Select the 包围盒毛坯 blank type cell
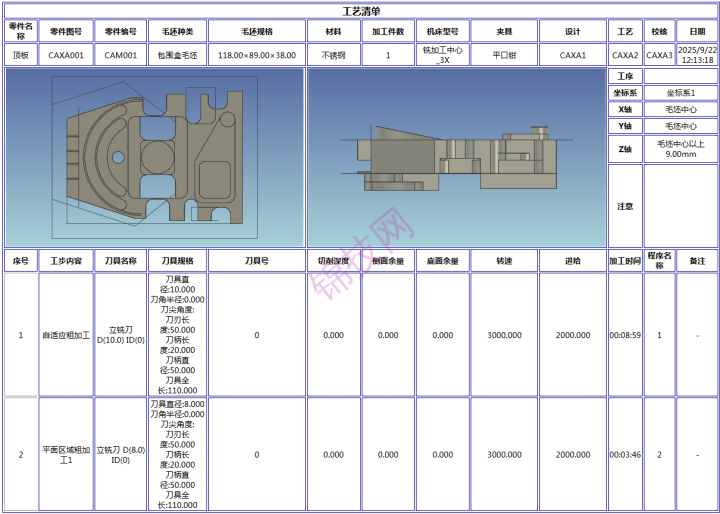This screenshot has width=720, height=514. pos(177,56)
